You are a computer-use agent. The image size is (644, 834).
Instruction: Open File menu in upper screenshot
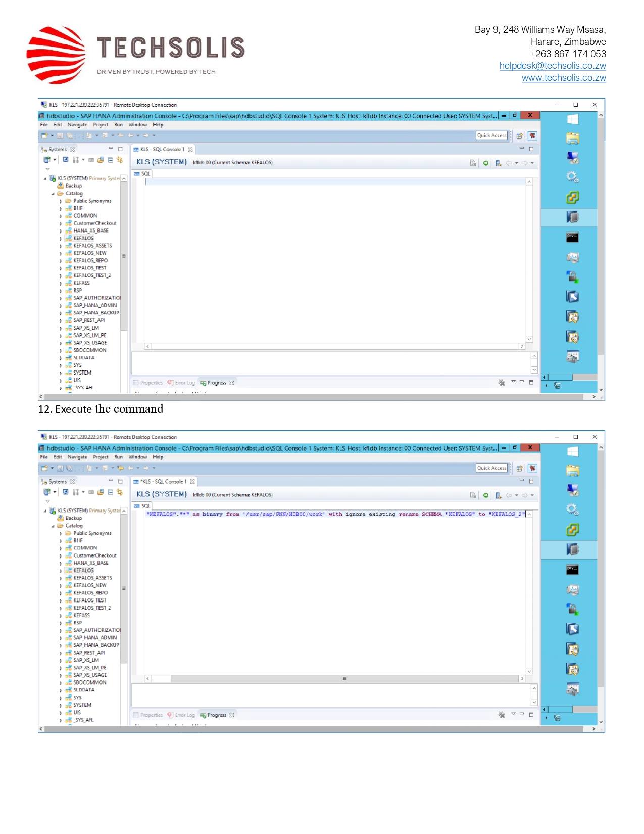pyautogui.click(x=44, y=125)
